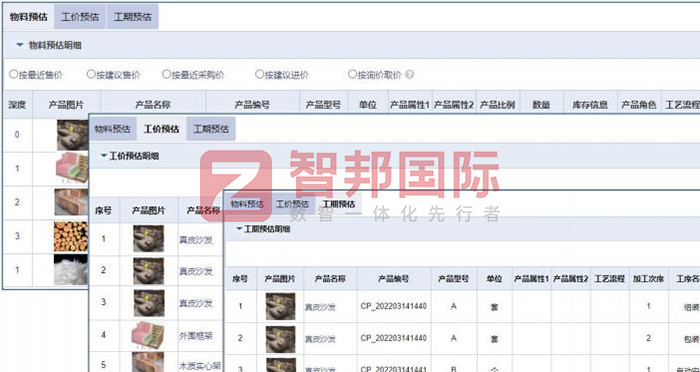Open row 2 sofa thumbnail in 工价预估 table
Screen dimensions: 700x372
coord(149,271)
